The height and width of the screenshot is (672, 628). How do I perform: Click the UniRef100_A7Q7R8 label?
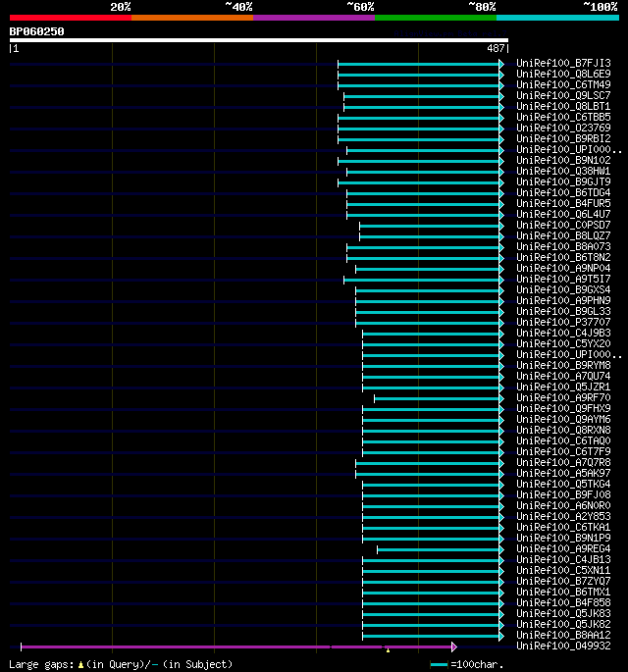[x=563, y=463]
